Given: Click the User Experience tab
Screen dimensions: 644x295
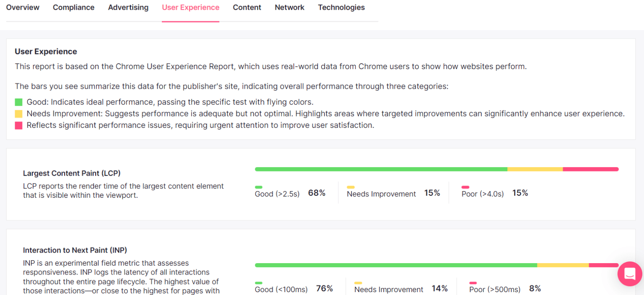Looking at the screenshot, I should click(x=190, y=8).
